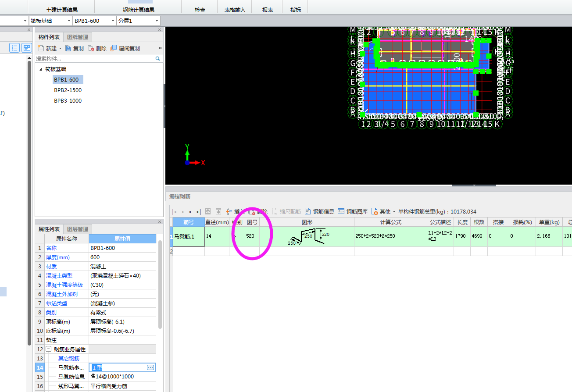Switch left panel to list view icon

[14, 48]
